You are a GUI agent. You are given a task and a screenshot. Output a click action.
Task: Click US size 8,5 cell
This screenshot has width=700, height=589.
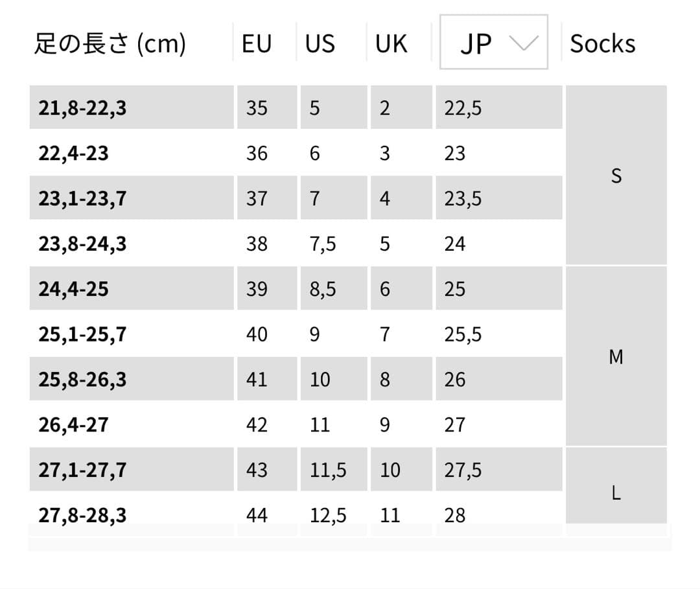coord(323,289)
